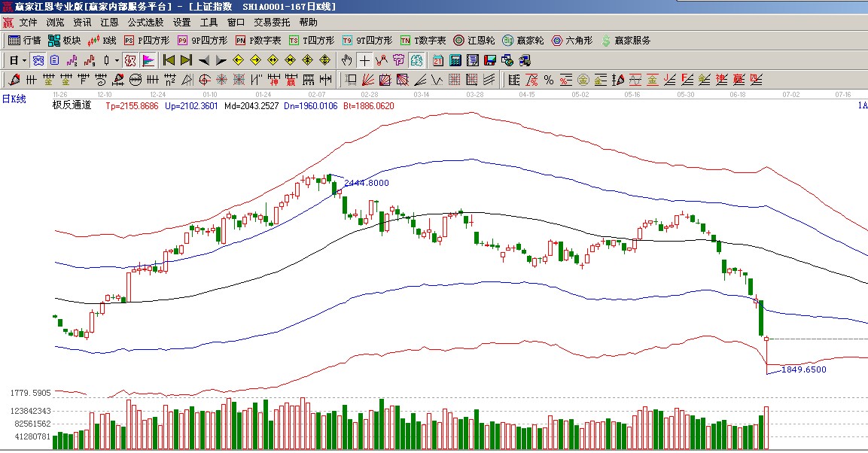Toggle the crosshair cursor button
This screenshot has height=453, width=868.
(364, 60)
